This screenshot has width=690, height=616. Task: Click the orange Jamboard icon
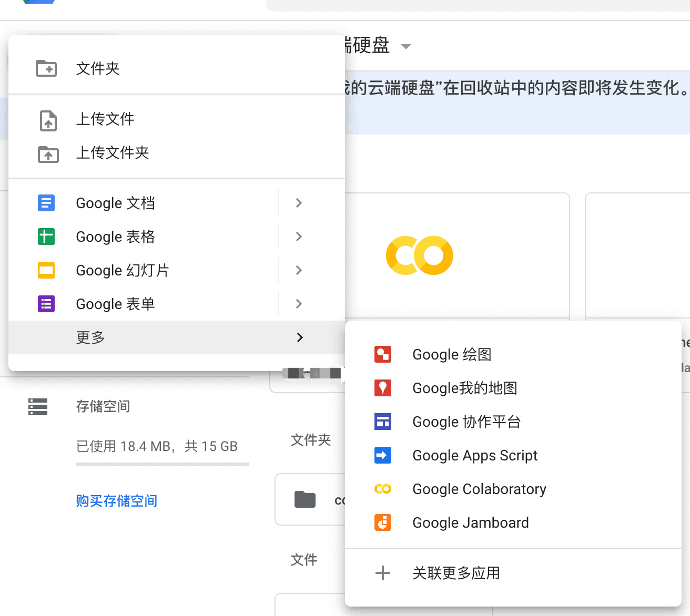383,522
